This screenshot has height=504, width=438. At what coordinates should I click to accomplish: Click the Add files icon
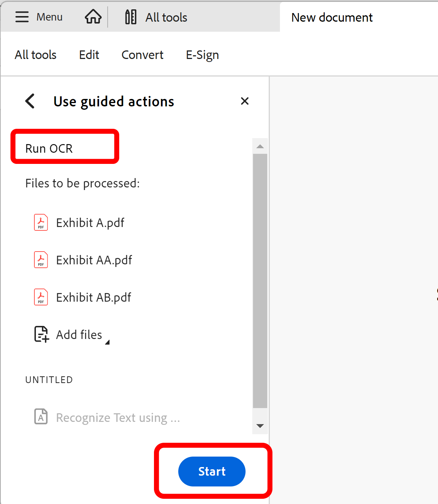[x=41, y=334]
